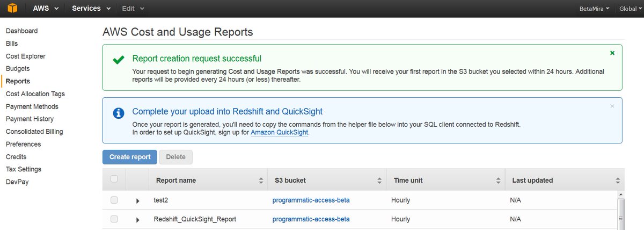Click the Redshift_QuickSight_Report name
This screenshot has width=644, height=230.
coord(195,219)
